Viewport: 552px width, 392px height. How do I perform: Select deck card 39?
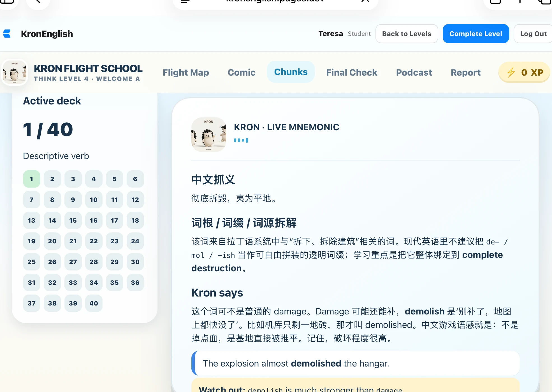(x=73, y=303)
